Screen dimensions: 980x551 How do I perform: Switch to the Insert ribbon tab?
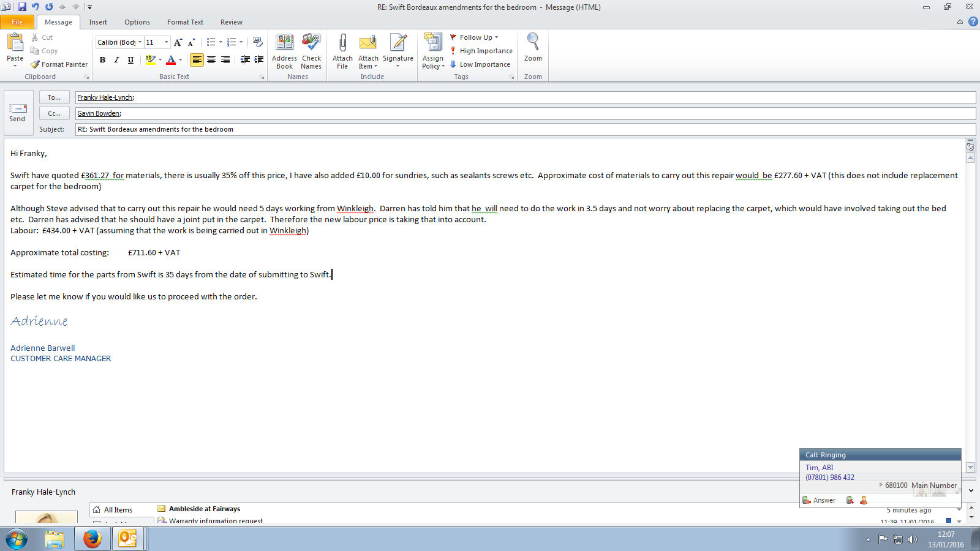pos(98,22)
